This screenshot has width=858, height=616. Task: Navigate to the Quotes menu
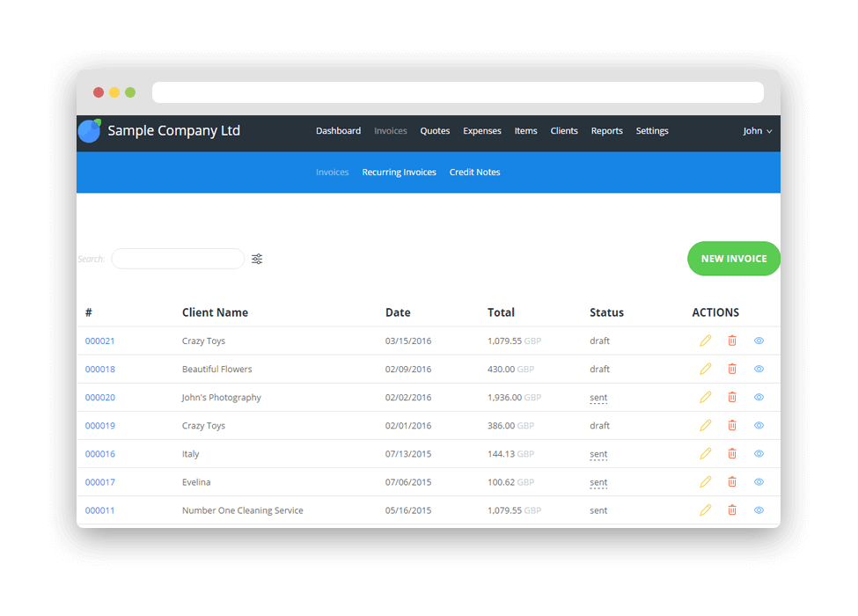pyautogui.click(x=435, y=130)
